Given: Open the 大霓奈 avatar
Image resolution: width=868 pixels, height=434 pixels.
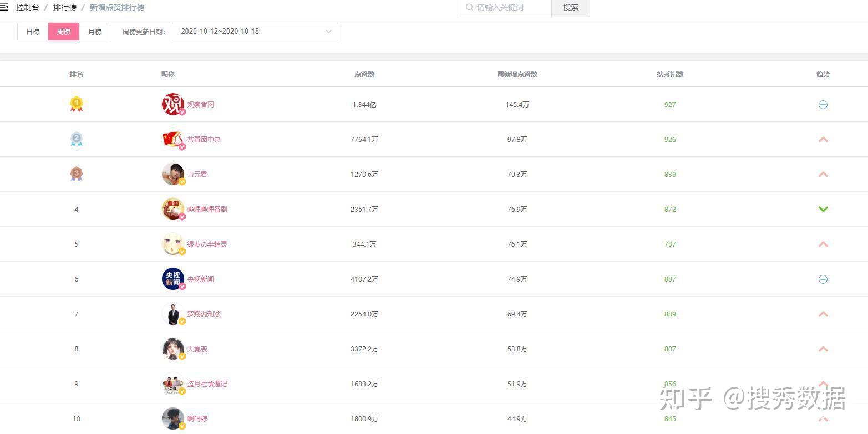Looking at the screenshot, I should pos(173,349).
